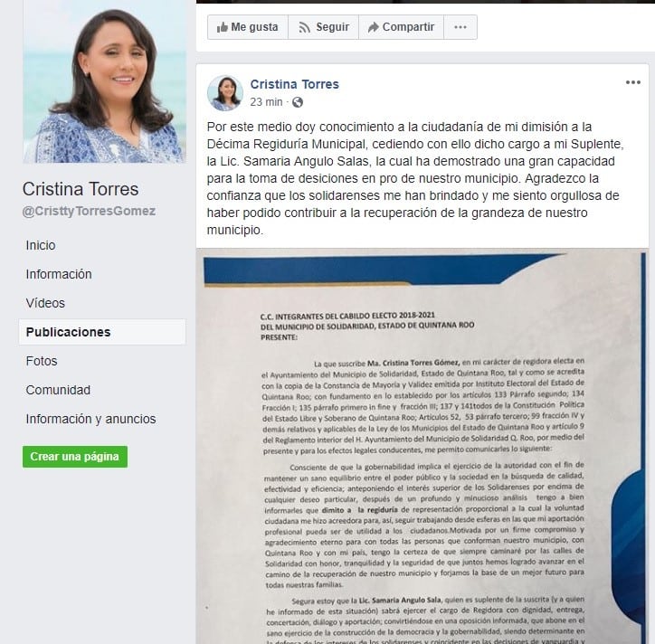
Task: Open the Cristina Torres post author link
Action: coord(295,84)
